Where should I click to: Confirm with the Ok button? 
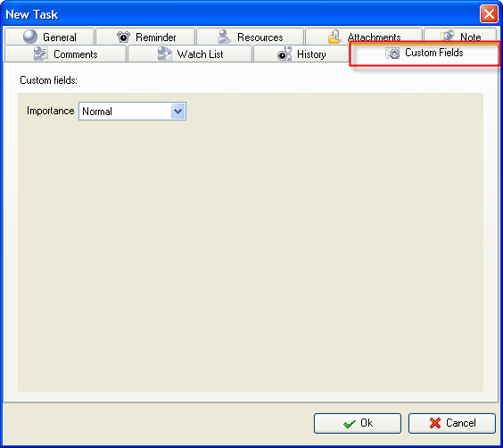(358, 423)
